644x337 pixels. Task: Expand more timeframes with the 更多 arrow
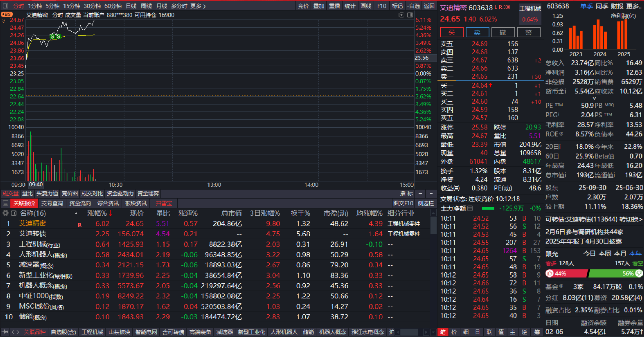tap(198, 6)
